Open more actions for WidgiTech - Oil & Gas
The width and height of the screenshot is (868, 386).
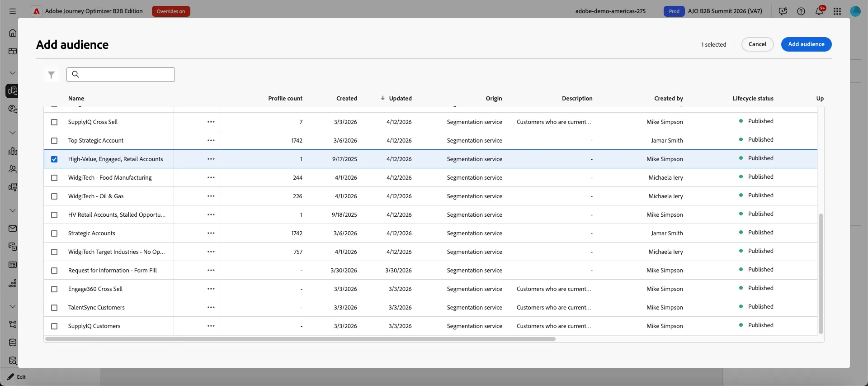pyautogui.click(x=211, y=196)
